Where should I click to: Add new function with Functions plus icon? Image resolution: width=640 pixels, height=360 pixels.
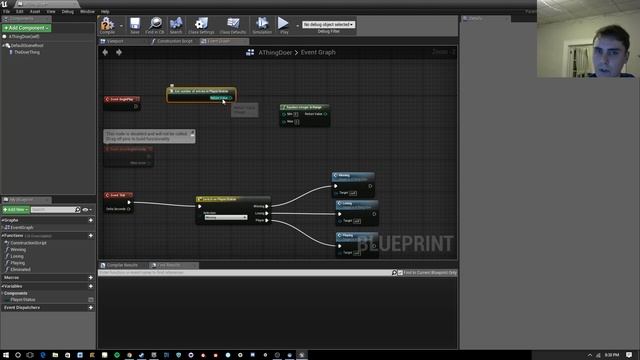[x=91, y=236]
